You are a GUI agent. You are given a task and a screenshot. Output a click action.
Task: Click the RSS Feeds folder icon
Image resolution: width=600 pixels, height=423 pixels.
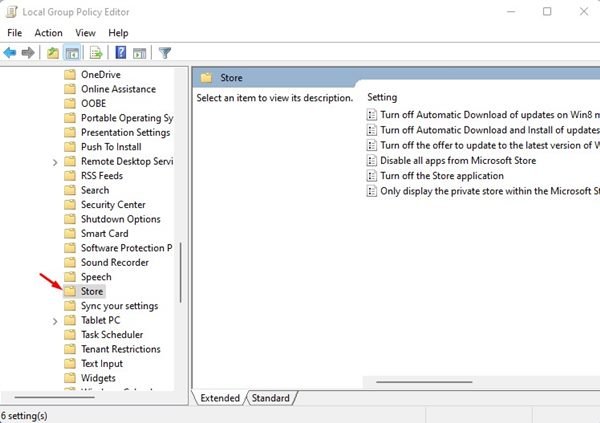70,176
